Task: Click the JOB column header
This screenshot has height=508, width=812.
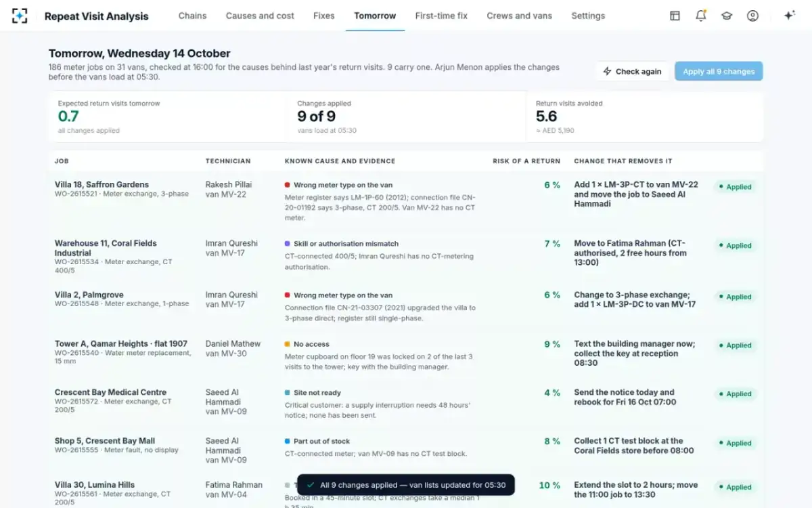Action: tap(62, 161)
